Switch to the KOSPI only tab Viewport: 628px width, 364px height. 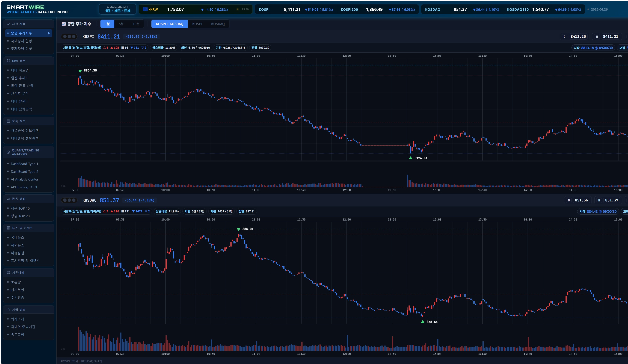click(197, 24)
